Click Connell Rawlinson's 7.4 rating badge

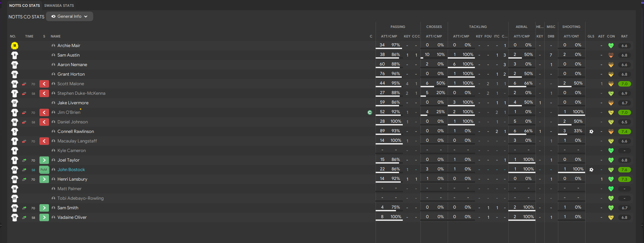[624, 132]
